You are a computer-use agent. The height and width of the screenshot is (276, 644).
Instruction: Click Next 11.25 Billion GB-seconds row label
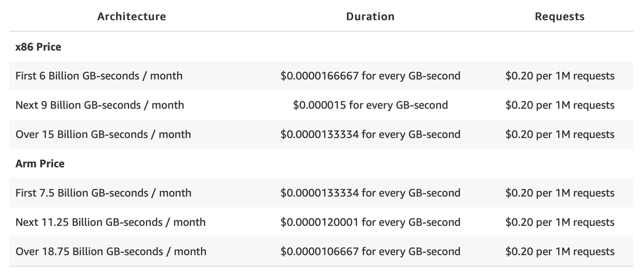click(x=110, y=222)
